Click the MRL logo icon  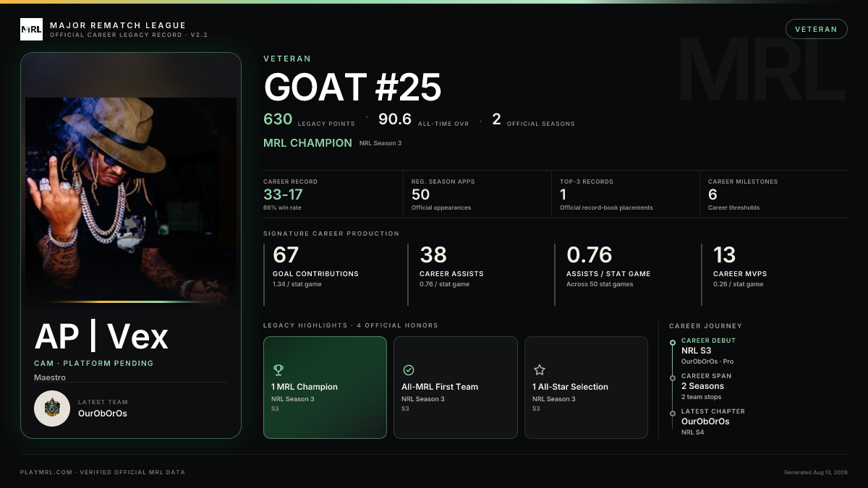[31, 30]
